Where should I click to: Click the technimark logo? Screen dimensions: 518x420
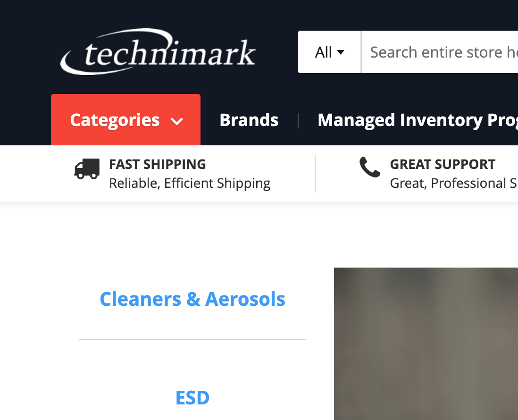click(158, 52)
